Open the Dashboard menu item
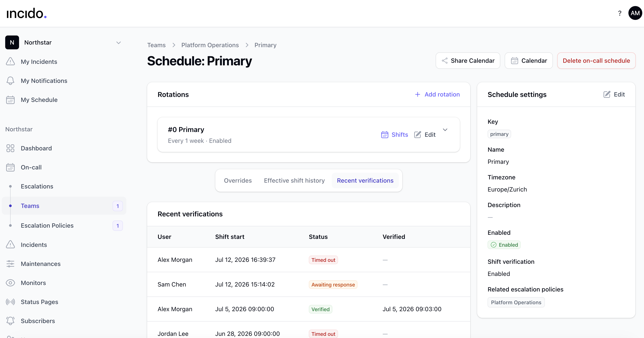Image resolution: width=644 pixels, height=338 pixels. (36, 148)
